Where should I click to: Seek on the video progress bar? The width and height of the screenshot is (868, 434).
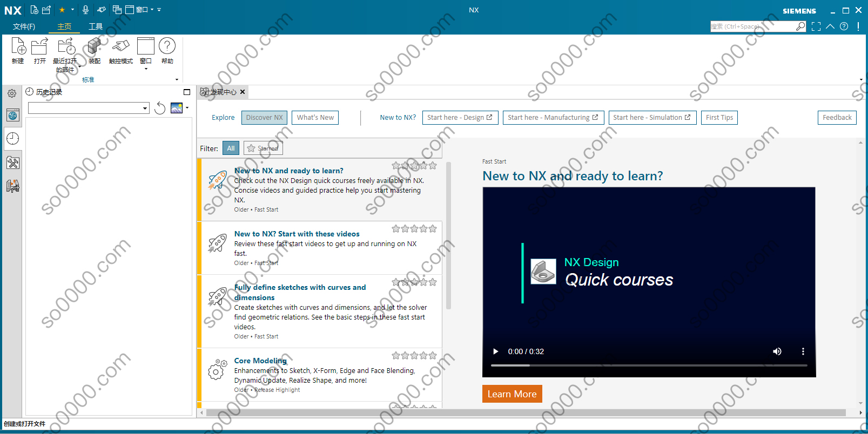[x=649, y=365]
